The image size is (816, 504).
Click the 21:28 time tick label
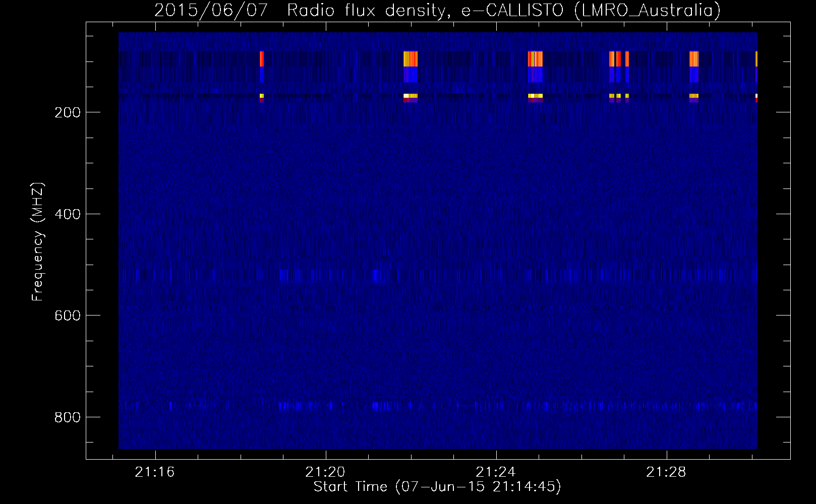click(666, 472)
